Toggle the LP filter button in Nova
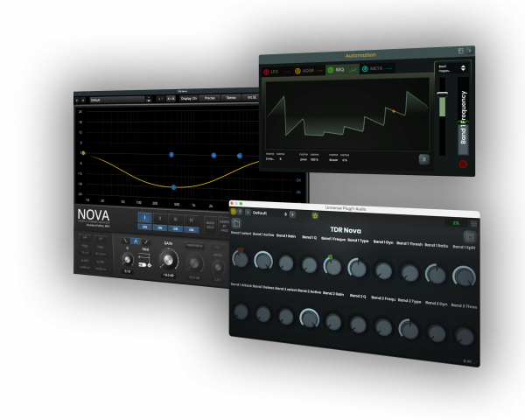This screenshot has width=525, height=420. [100, 239]
